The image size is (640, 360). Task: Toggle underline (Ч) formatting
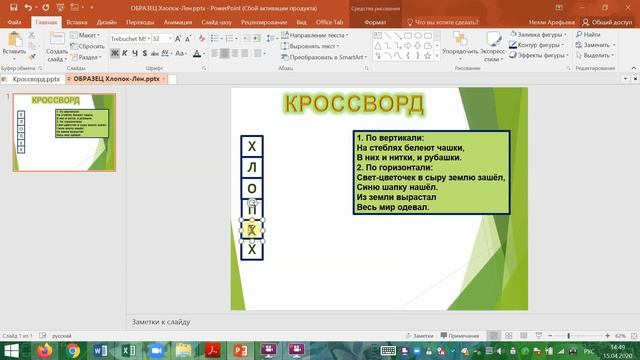(135, 53)
